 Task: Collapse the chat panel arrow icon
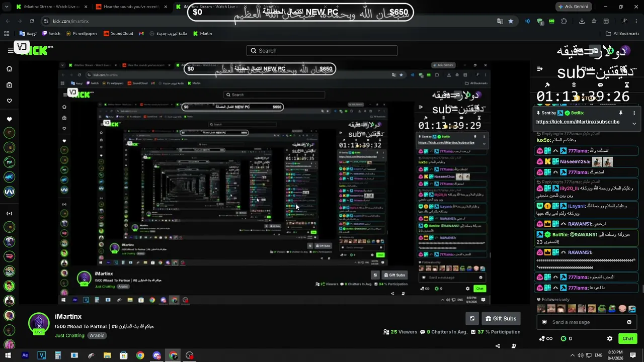point(540,69)
